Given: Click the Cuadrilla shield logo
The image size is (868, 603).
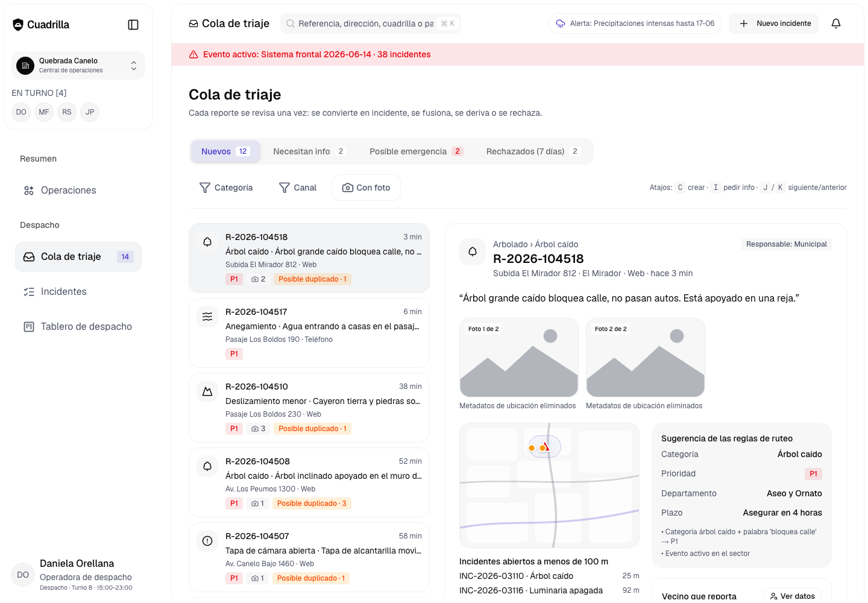Looking at the screenshot, I should tap(18, 25).
